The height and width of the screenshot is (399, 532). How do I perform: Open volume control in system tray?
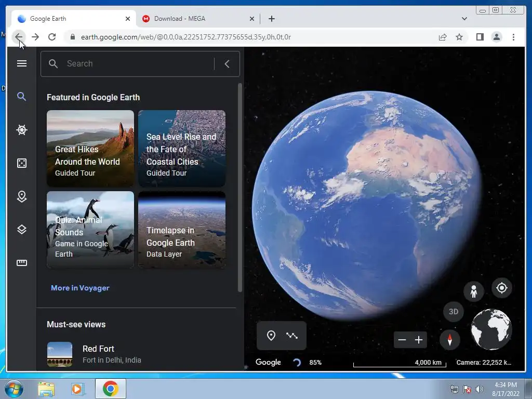coord(480,389)
